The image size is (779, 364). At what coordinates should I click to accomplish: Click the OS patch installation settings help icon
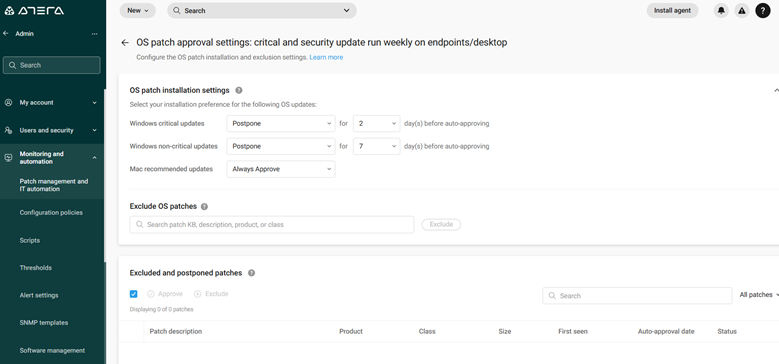pyautogui.click(x=238, y=90)
